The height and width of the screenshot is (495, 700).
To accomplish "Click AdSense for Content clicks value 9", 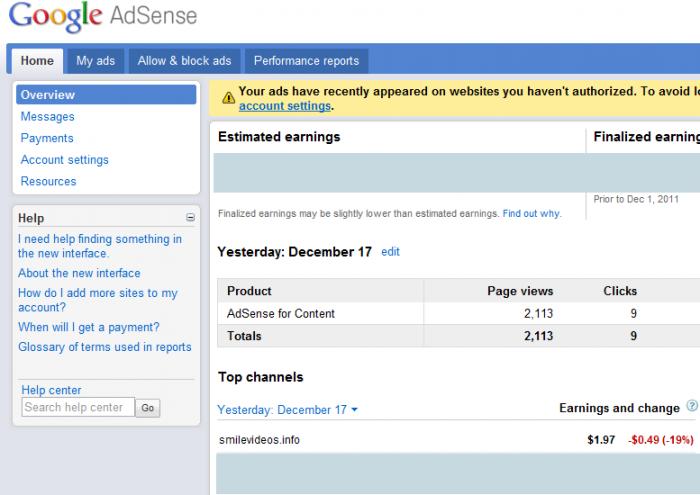I will click(x=633, y=314).
